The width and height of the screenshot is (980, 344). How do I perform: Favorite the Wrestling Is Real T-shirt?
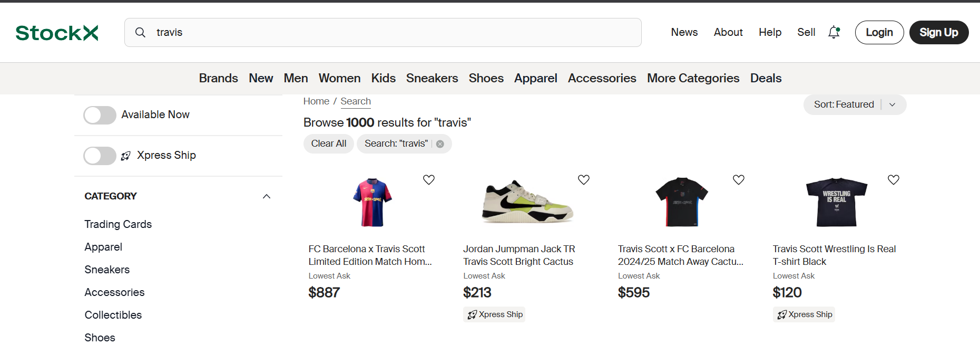[893, 179]
